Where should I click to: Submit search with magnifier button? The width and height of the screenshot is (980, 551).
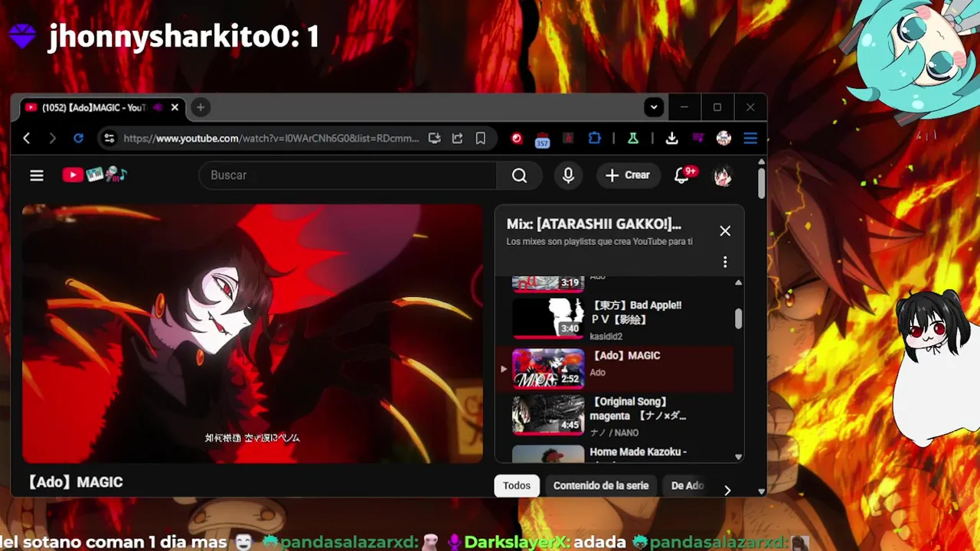click(x=519, y=175)
